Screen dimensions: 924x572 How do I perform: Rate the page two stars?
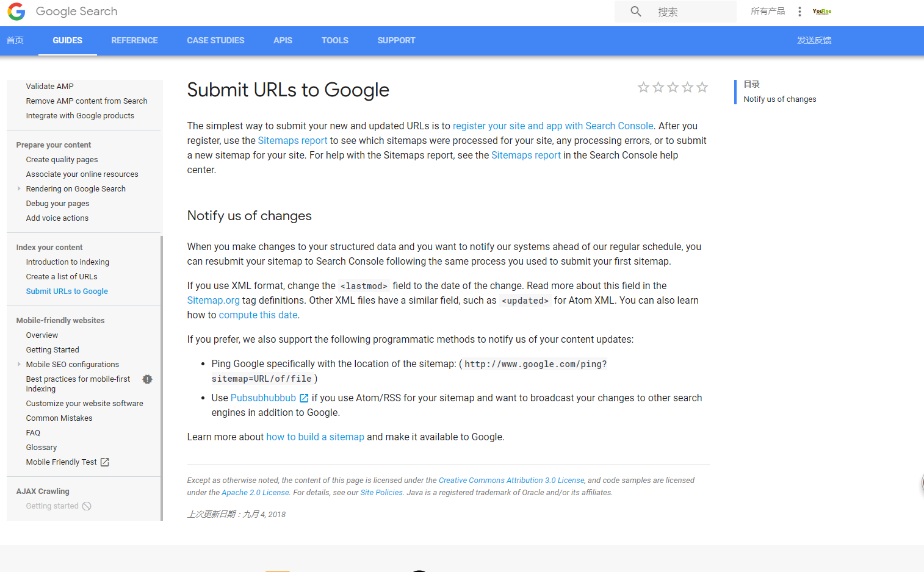point(658,87)
